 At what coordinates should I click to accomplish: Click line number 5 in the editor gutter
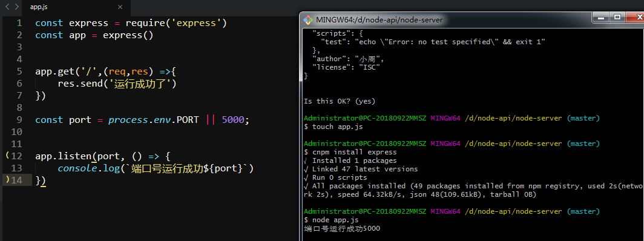[19, 71]
